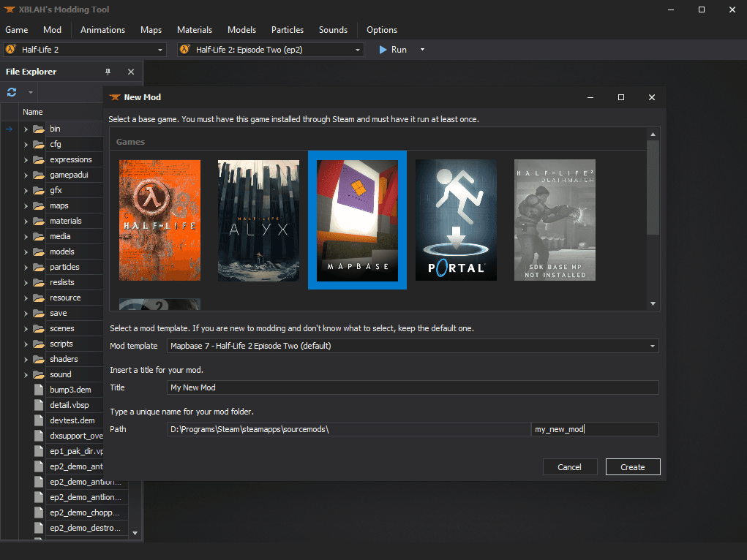The width and height of the screenshot is (747, 560).
Task: Click the save folder icon
Action: [x=39, y=314]
